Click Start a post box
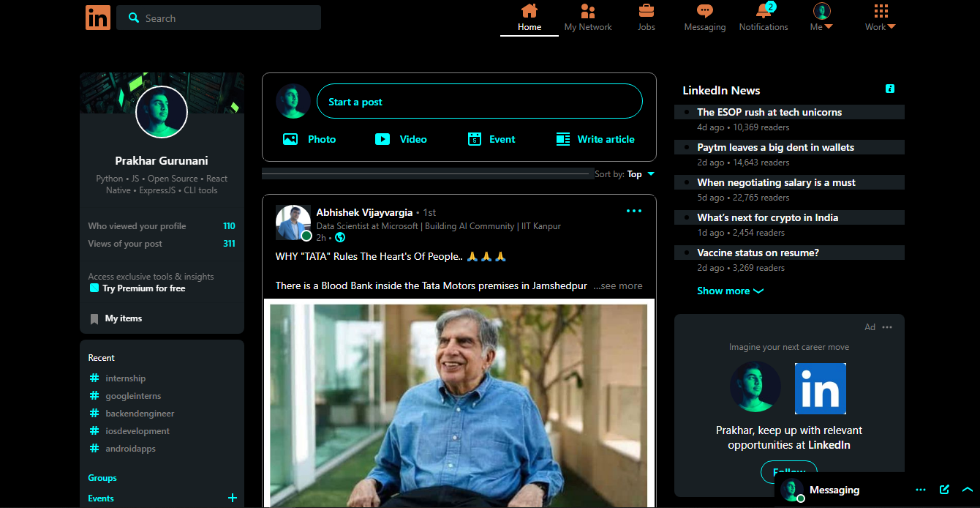 click(x=480, y=101)
